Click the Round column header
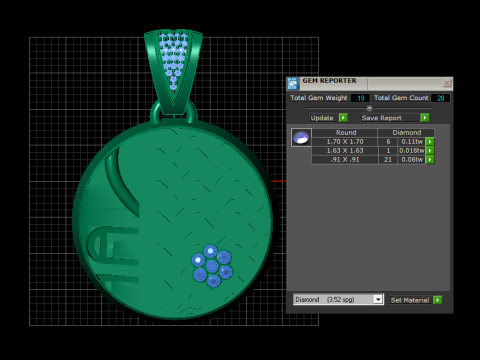480x360 pixels. [x=346, y=133]
